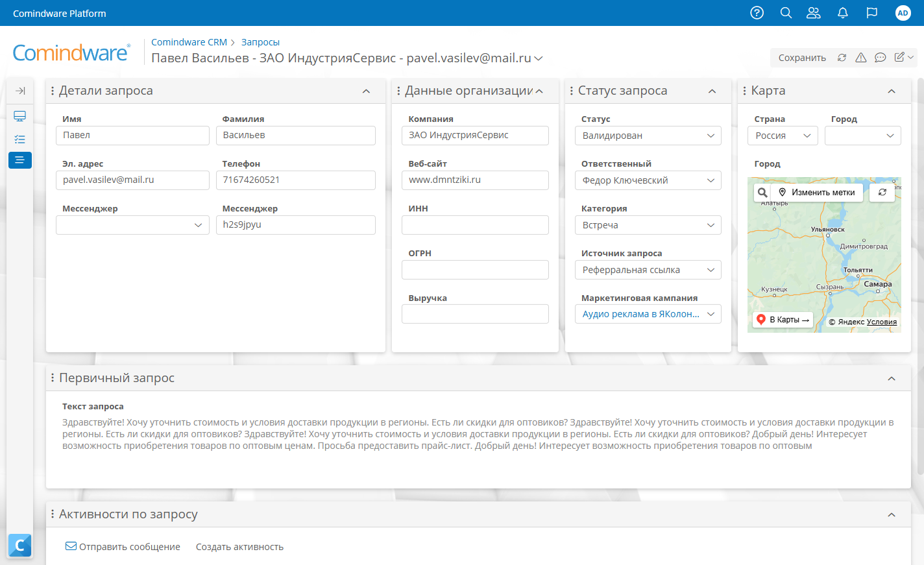Click В Карты button on map
Image resolution: width=924 pixels, height=565 pixels.
pos(783,320)
